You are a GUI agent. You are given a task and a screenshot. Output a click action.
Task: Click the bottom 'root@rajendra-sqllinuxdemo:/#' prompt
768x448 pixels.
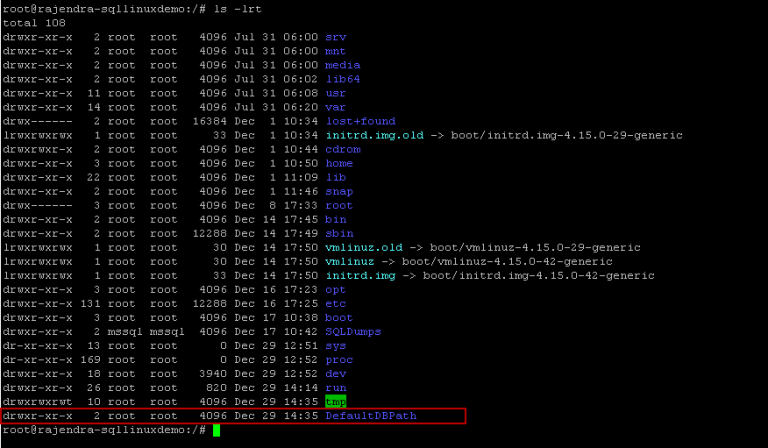[x=104, y=430]
